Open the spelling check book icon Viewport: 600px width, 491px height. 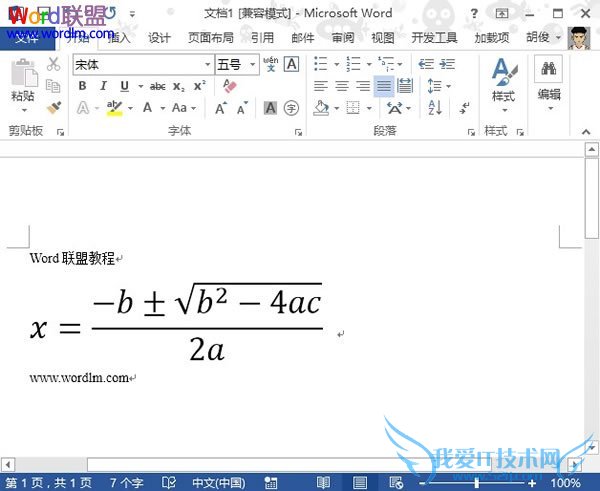169,482
